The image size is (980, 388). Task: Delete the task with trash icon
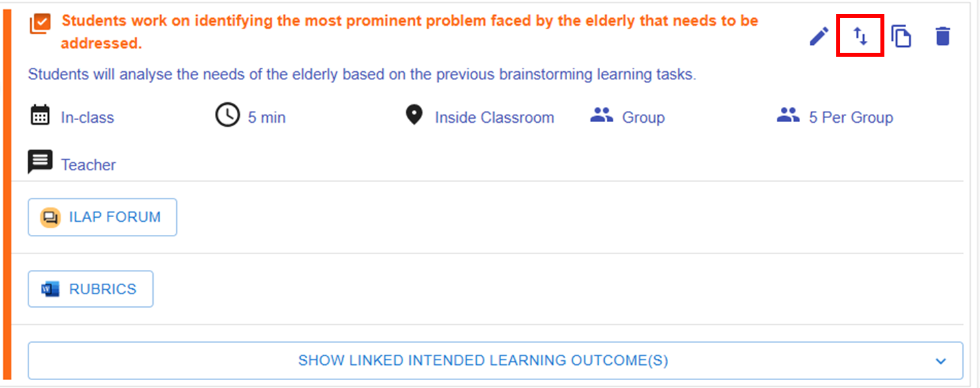pos(943,36)
